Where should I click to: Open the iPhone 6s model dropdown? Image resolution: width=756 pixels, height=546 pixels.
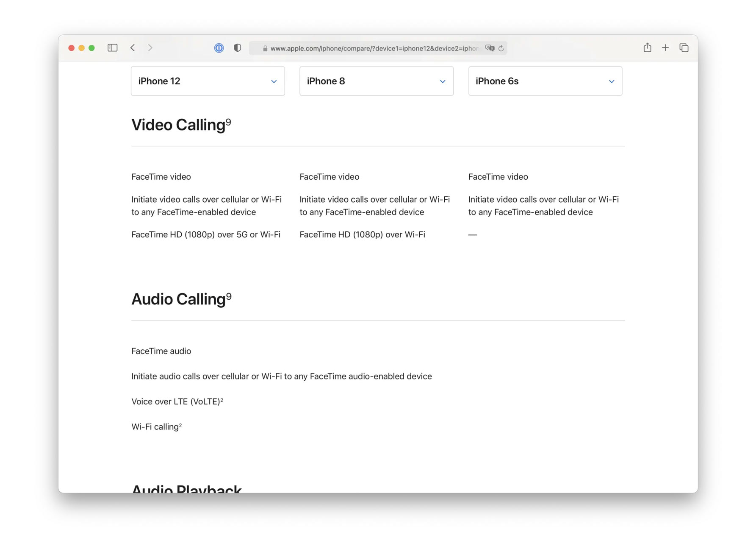click(x=545, y=81)
